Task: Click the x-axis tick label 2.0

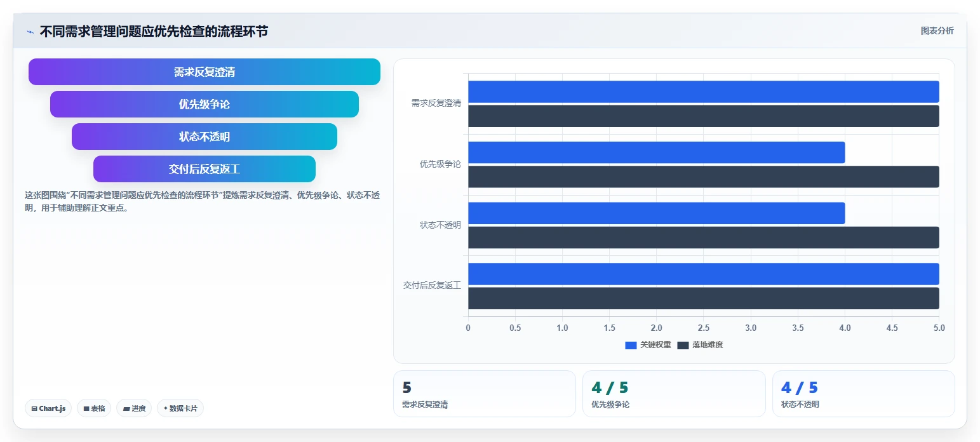Action: point(657,328)
